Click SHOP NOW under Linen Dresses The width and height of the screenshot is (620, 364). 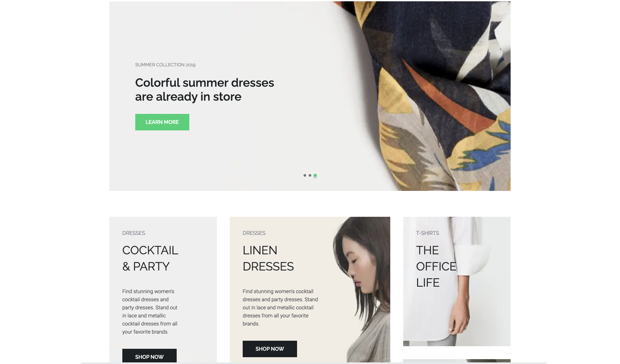coord(270,349)
